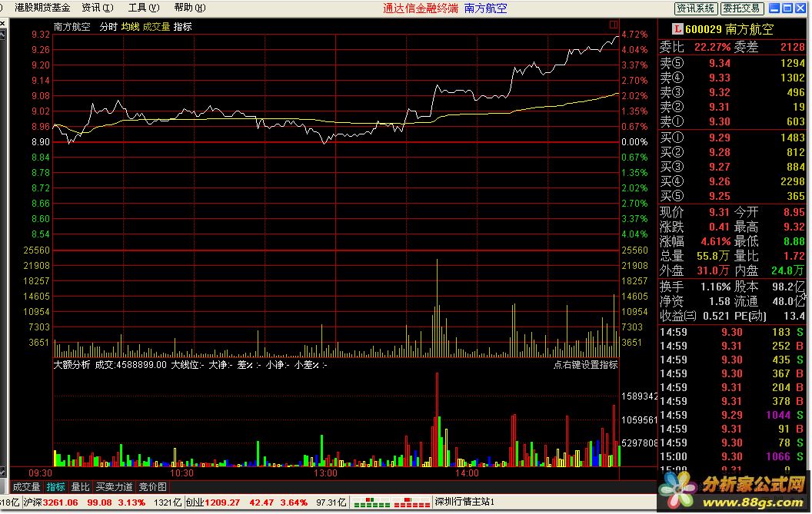Click the red split-window icon above the chart

pos(614,25)
